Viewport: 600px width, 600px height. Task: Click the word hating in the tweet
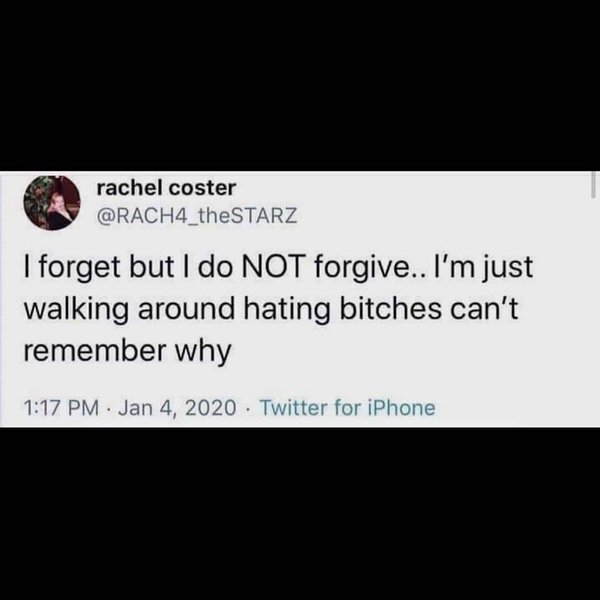287,310
